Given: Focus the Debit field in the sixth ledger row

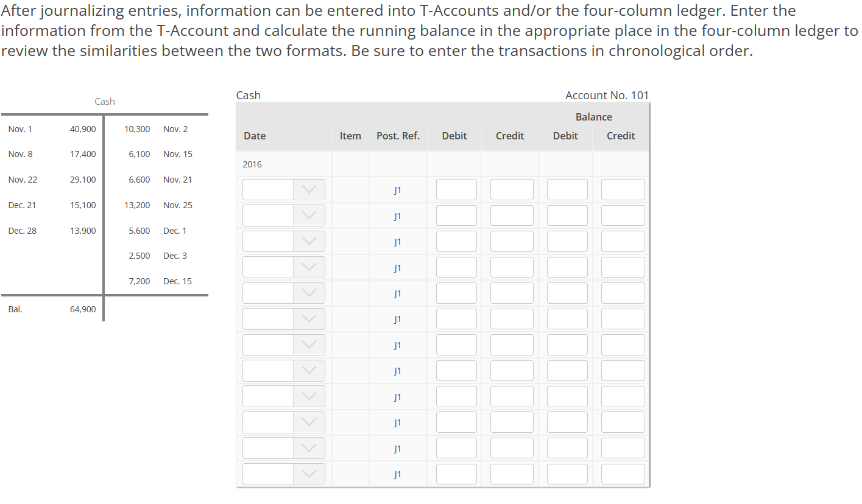Looking at the screenshot, I should pos(456,319).
